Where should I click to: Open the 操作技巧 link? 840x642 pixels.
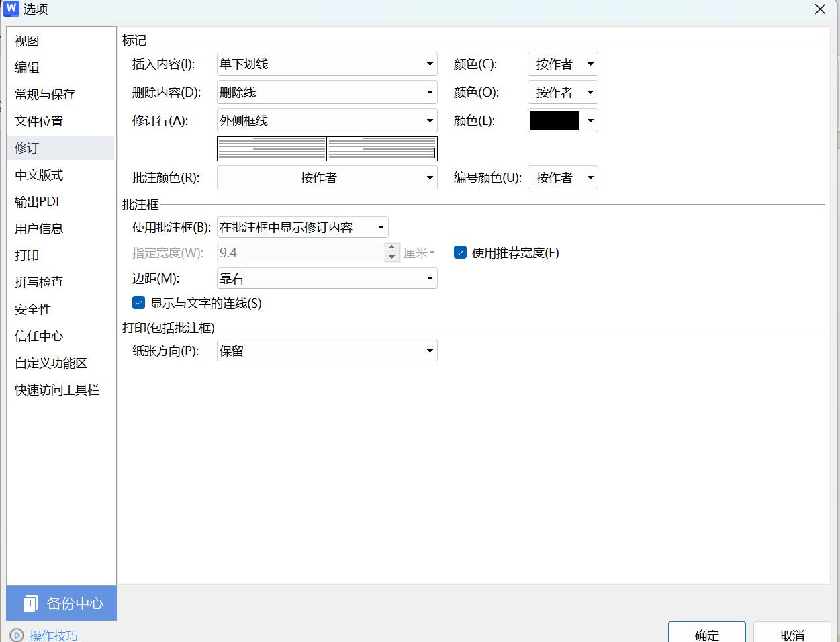coord(54,635)
